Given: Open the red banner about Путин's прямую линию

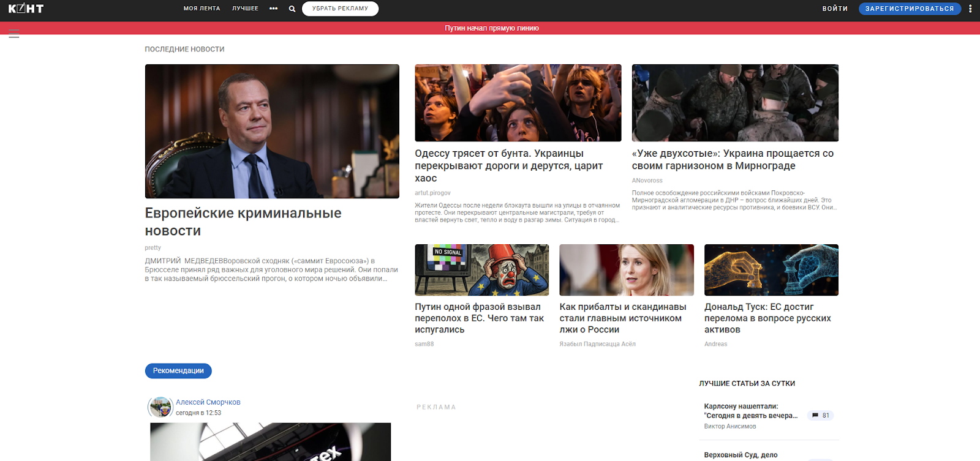Looking at the screenshot, I should pyautogui.click(x=491, y=28).
